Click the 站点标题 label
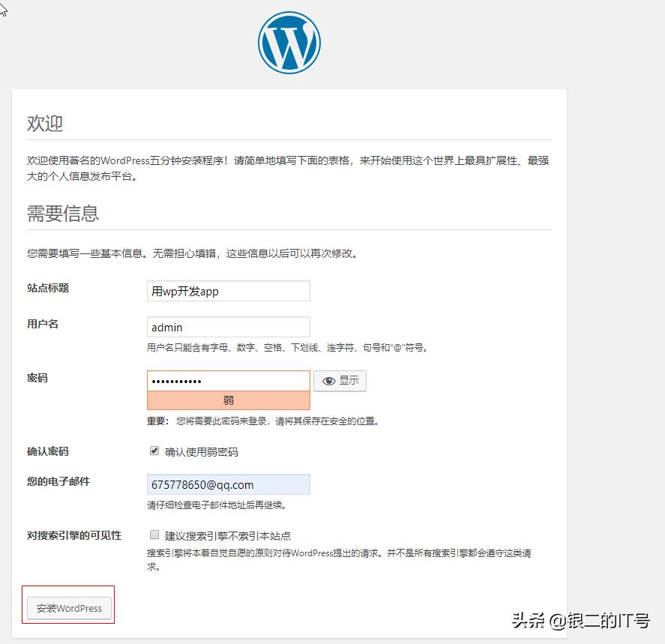This screenshot has width=665, height=644. pyautogui.click(x=47, y=288)
